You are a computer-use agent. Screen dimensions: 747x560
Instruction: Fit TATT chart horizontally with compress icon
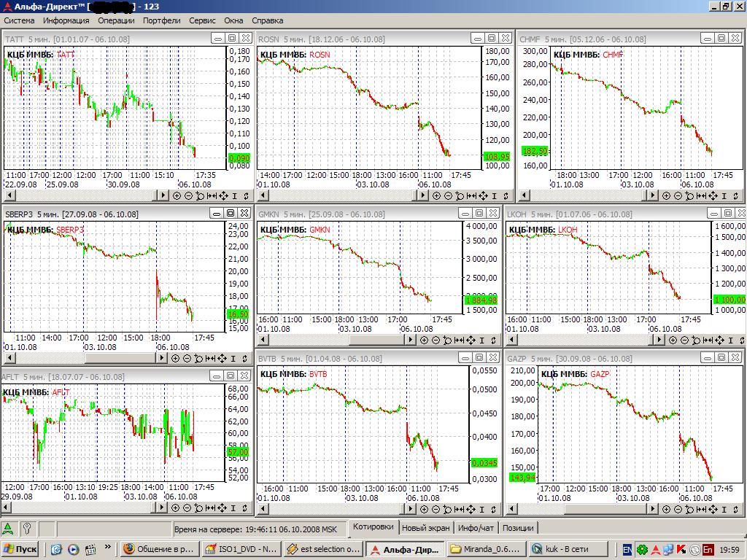212,195
